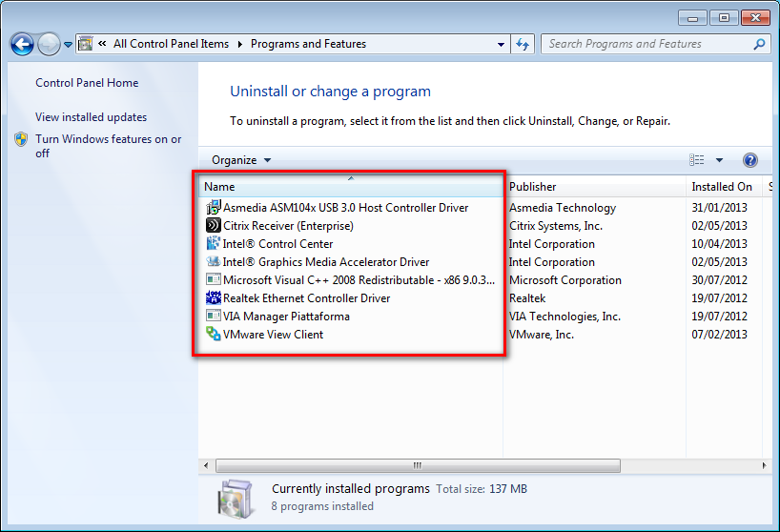Click the installed programs disc icon
Viewport: 780px width, 532px height.
[235, 500]
